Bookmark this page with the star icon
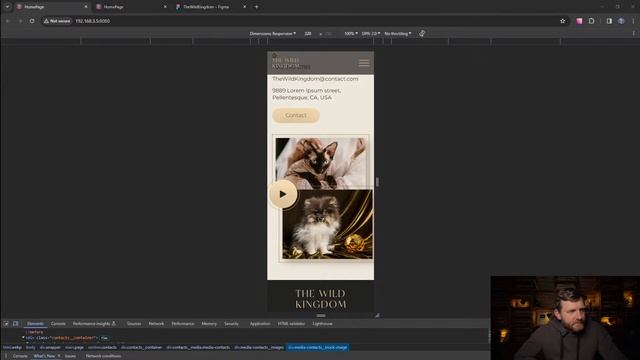640x360 pixels. point(562,21)
